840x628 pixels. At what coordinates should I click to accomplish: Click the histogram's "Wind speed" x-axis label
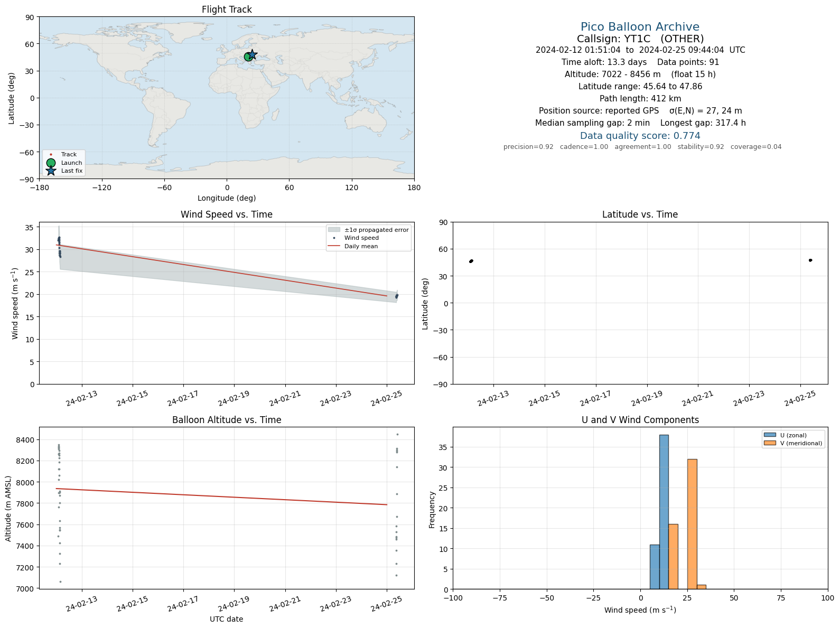[640, 610]
